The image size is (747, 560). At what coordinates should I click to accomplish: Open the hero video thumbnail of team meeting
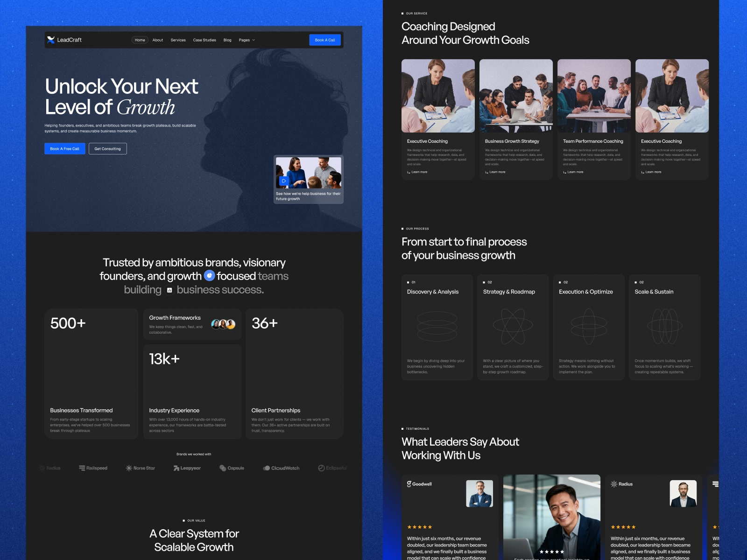309,173
